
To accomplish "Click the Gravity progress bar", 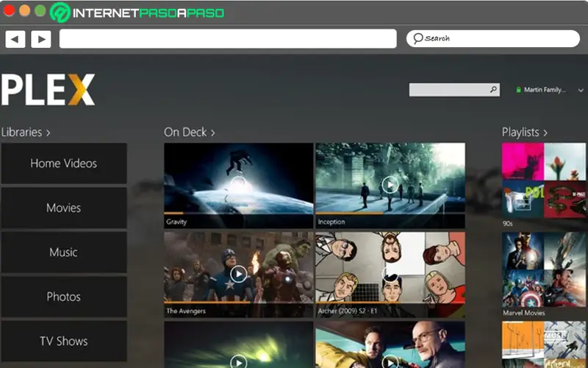I will point(238,213).
